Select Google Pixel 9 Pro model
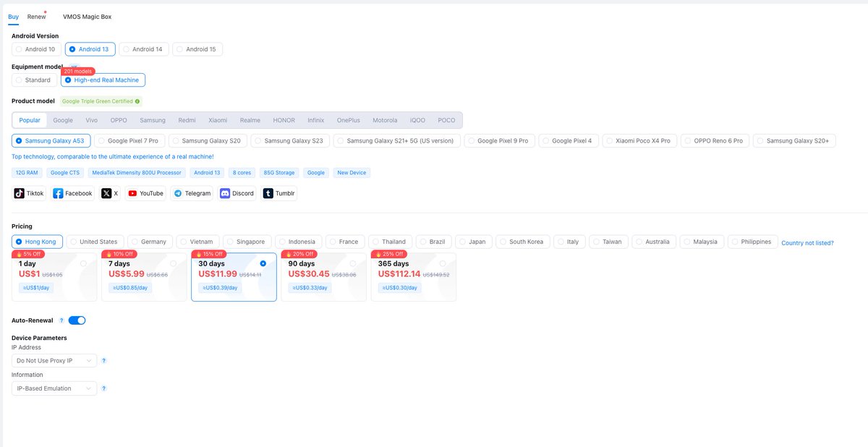This screenshot has height=447, width=868. [x=499, y=140]
